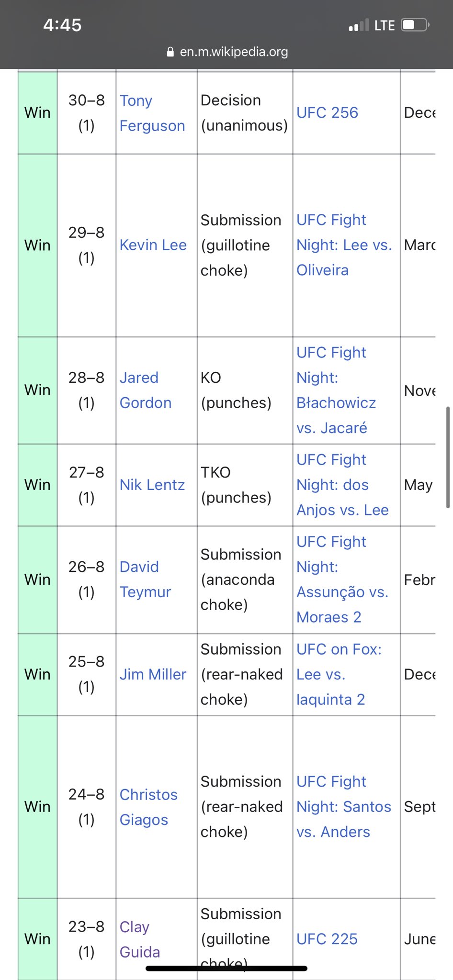
Task: Open the UFC 256 event link
Action: [x=328, y=112]
